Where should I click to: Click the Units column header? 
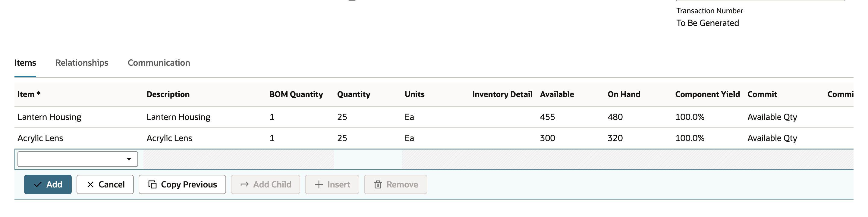coord(414,94)
